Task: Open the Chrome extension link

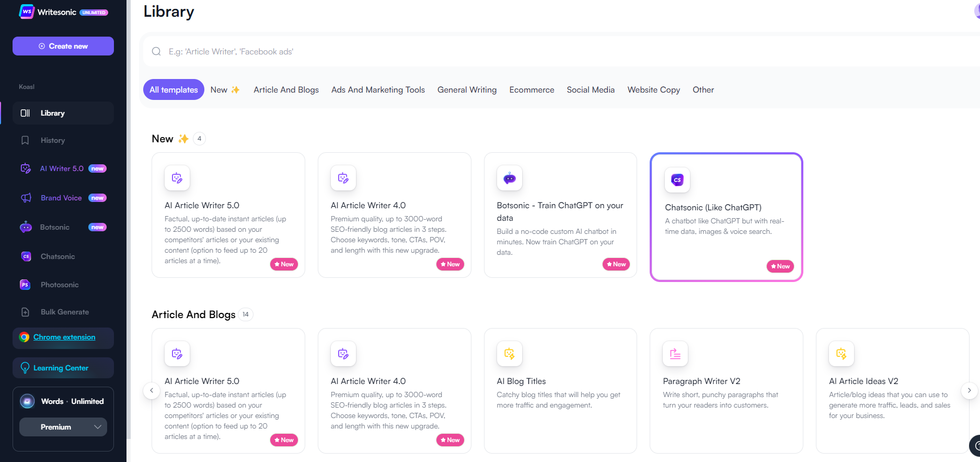Action: 64,337
